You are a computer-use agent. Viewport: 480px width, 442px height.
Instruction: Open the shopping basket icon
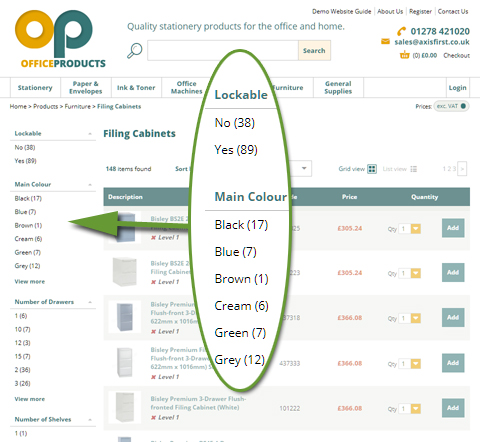tap(404, 55)
